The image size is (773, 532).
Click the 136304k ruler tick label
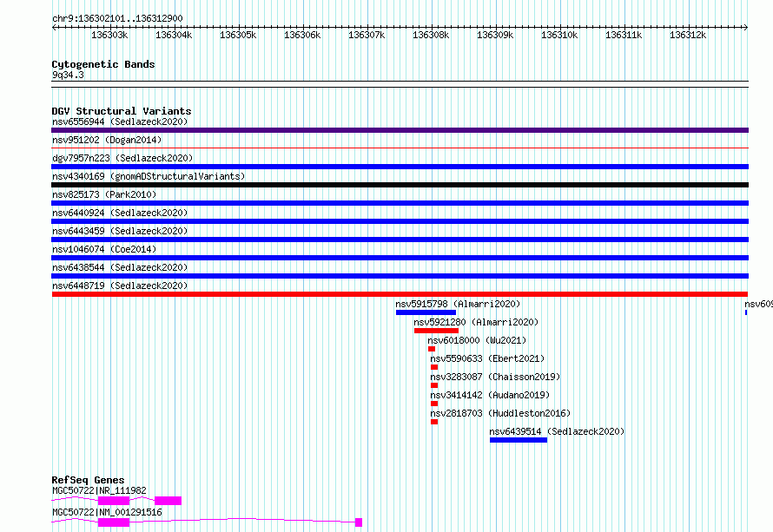coord(174,35)
